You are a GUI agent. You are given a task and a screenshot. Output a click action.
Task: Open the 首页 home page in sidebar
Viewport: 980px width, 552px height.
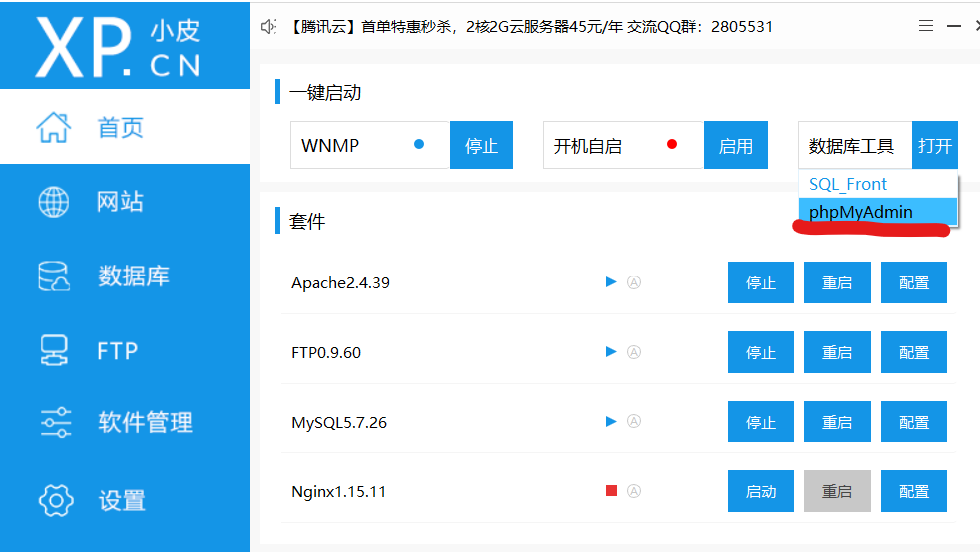pos(125,127)
